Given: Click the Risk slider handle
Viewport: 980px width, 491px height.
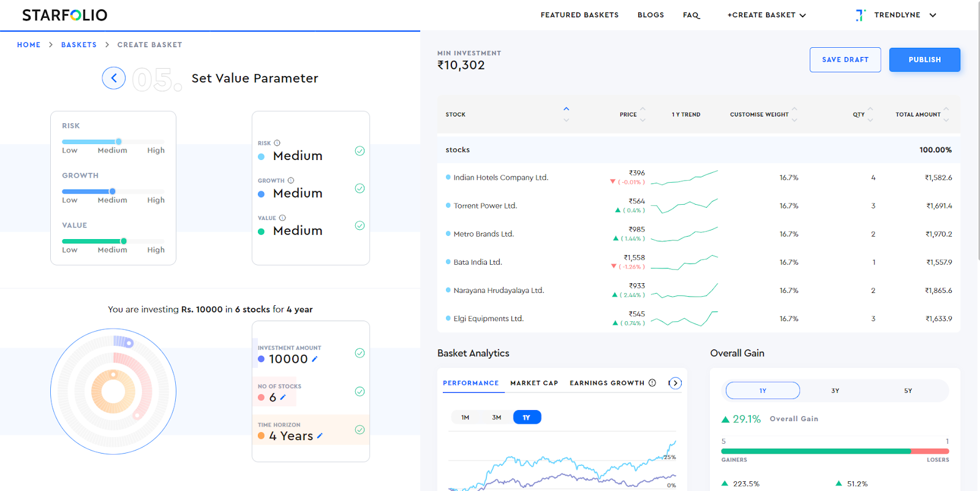Looking at the screenshot, I should [x=119, y=142].
